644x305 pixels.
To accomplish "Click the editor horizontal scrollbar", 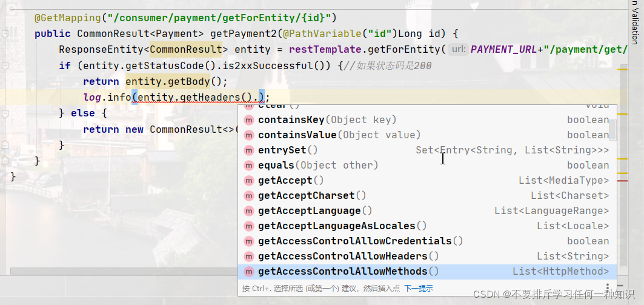I will pos(123,271).
